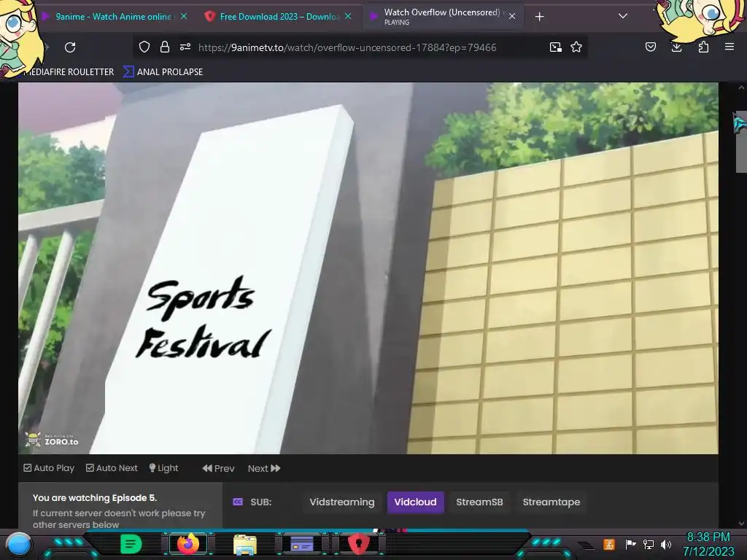Open the tracking protection shield icon

pos(144,47)
